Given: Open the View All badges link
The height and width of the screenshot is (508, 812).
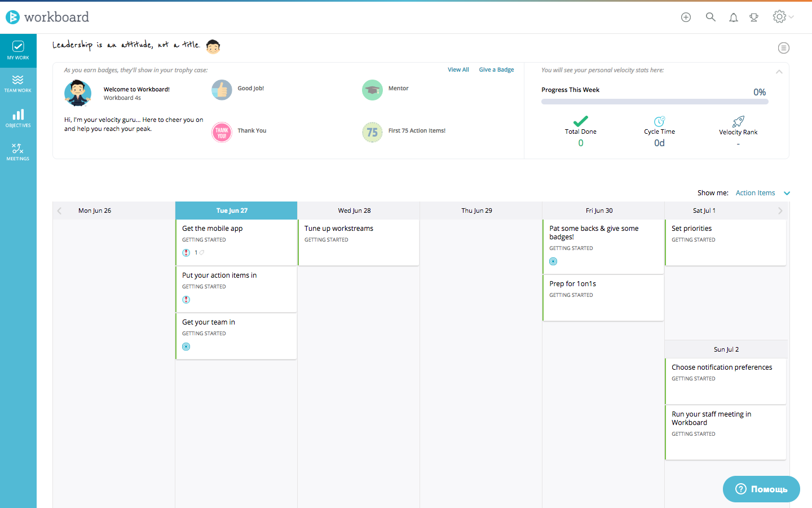Looking at the screenshot, I should [458, 69].
